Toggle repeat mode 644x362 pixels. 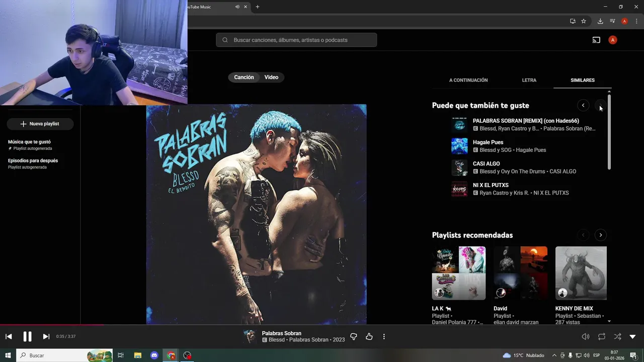click(602, 336)
